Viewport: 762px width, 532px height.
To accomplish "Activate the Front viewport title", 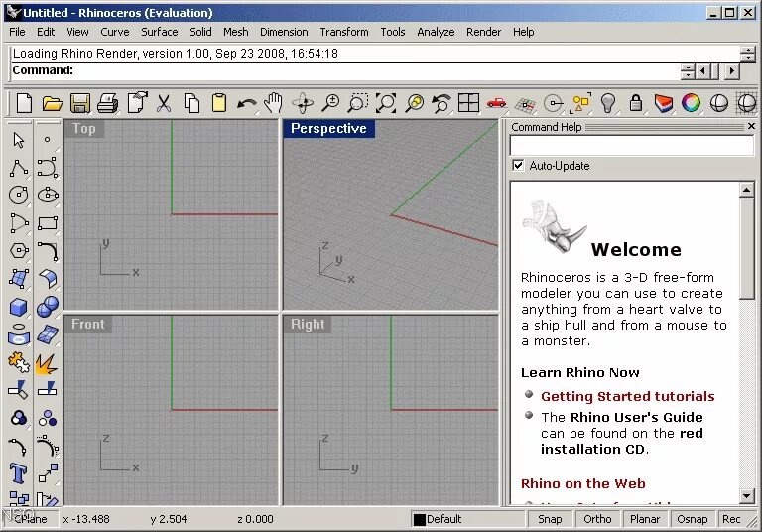I will coord(88,324).
